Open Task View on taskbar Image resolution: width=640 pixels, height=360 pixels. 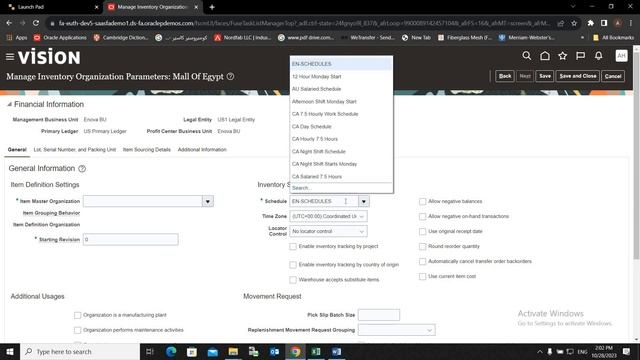tap(149, 351)
